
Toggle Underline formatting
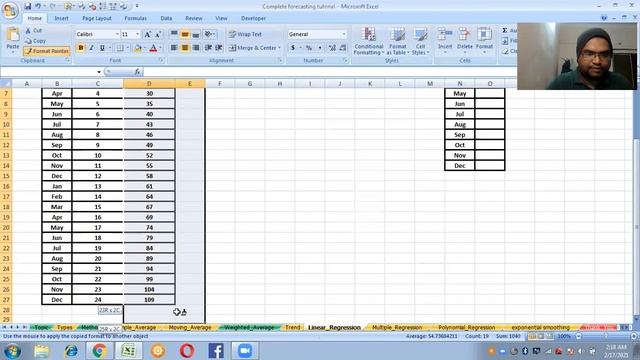(x=102, y=48)
